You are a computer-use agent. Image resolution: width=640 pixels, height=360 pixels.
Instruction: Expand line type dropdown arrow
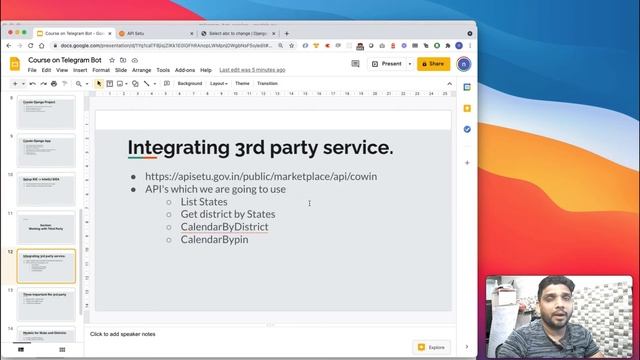(x=155, y=84)
